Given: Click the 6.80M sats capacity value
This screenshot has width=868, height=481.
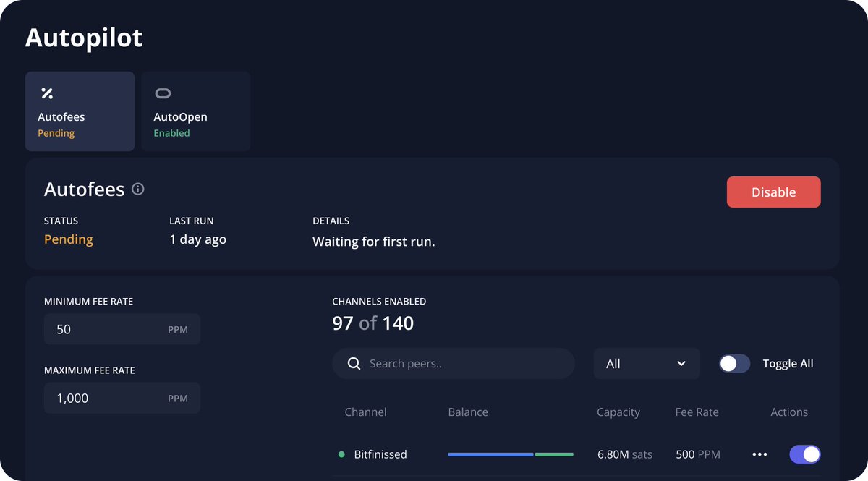Looking at the screenshot, I should (x=625, y=454).
